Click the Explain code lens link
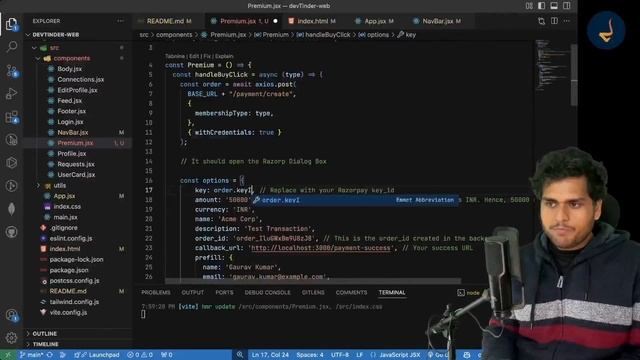The image size is (640, 360). point(224,56)
